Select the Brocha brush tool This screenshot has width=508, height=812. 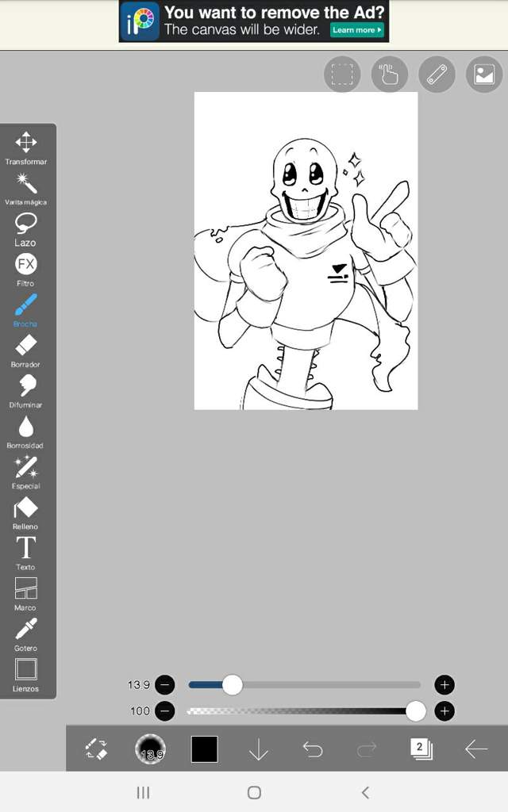26,310
